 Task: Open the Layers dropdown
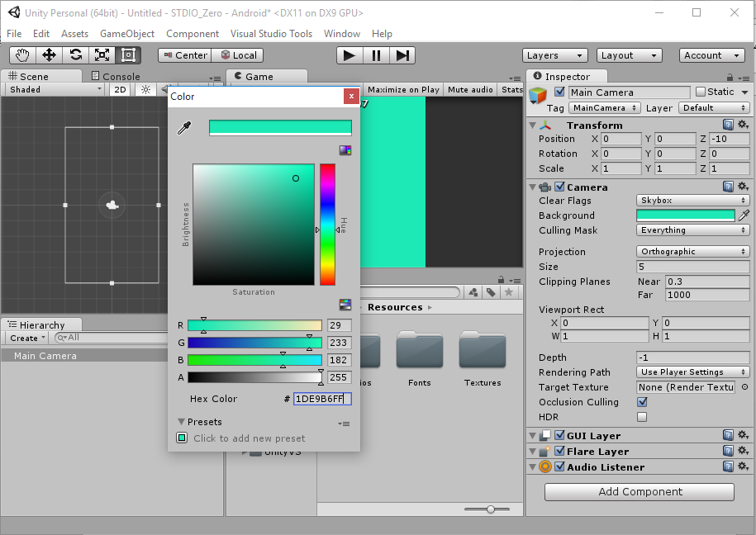point(555,55)
